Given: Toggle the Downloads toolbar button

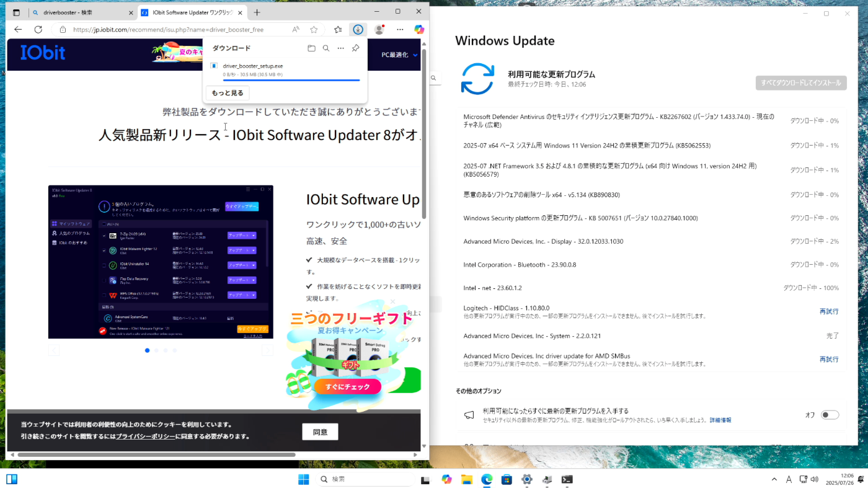Looking at the screenshot, I should click(358, 29).
